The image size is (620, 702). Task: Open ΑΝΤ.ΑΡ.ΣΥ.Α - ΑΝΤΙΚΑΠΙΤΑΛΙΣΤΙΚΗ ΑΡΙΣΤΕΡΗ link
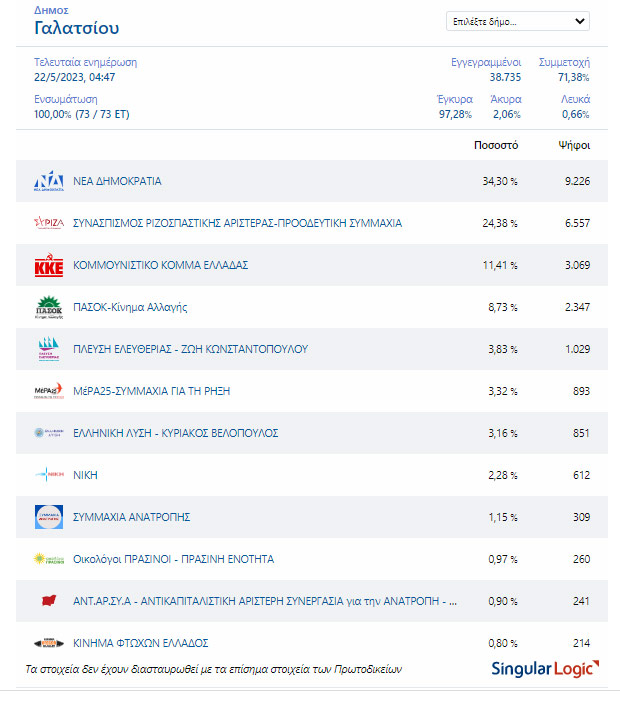tap(265, 601)
